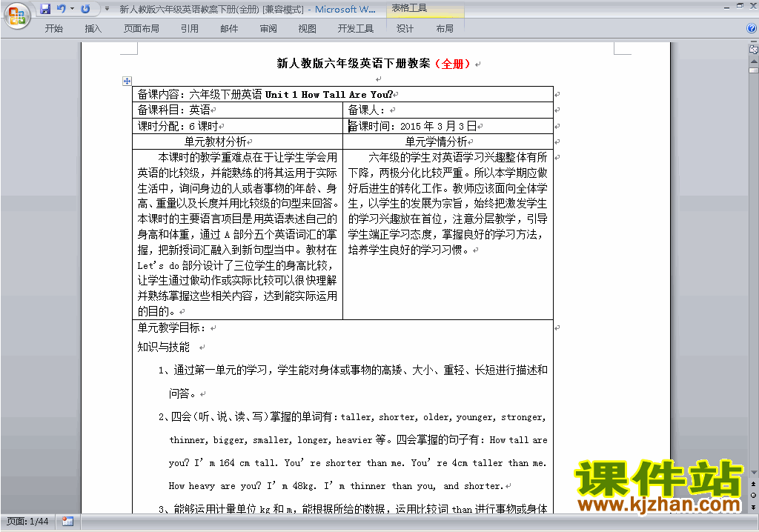
Task: Restore down the Word window
Action: (740, 6)
